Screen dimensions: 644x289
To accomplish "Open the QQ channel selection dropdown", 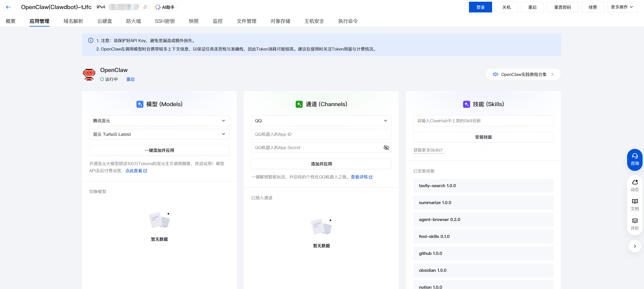I will [321, 121].
